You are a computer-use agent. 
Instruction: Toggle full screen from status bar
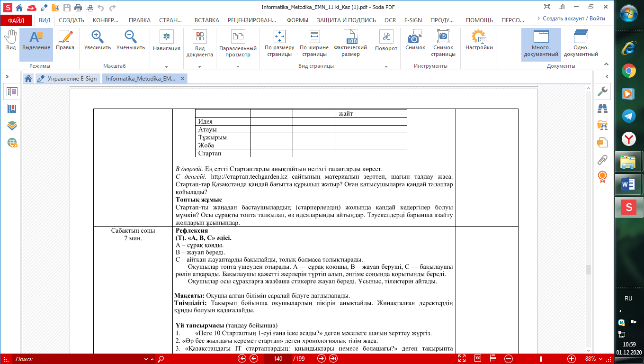coord(463,359)
